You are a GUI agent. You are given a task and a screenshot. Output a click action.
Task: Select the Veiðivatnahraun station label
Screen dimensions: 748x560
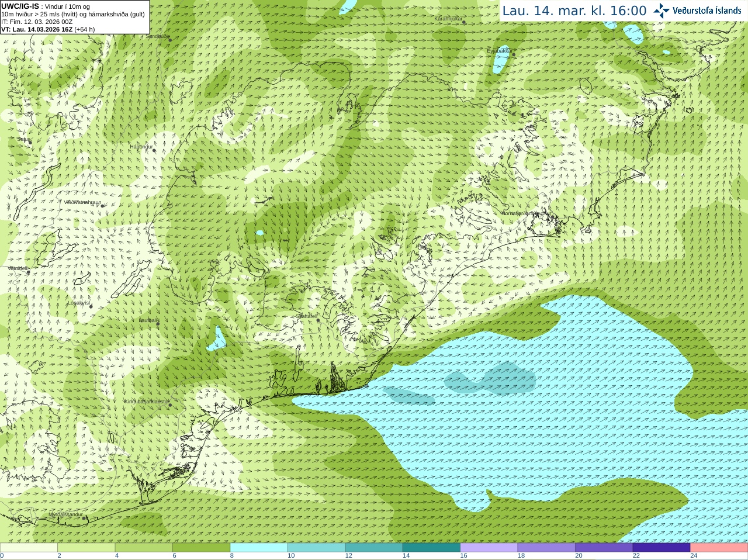(82, 202)
